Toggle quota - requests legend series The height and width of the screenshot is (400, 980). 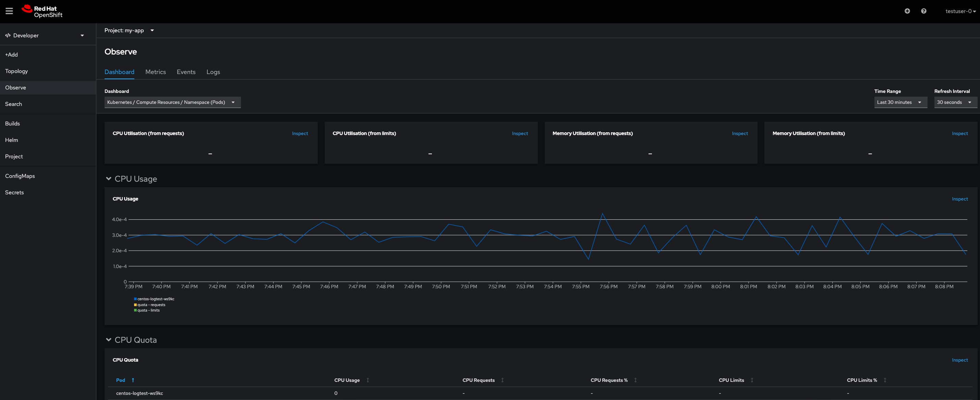click(x=151, y=305)
